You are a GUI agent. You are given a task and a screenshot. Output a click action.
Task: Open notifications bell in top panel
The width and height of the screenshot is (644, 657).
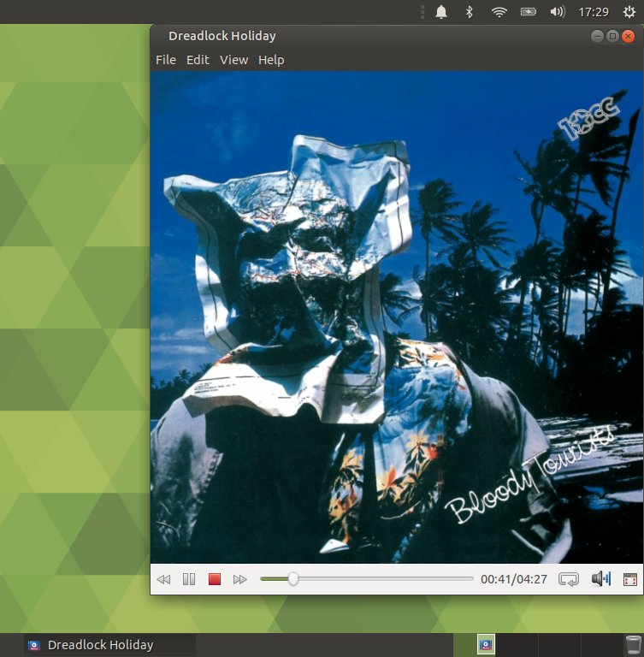pos(440,12)
